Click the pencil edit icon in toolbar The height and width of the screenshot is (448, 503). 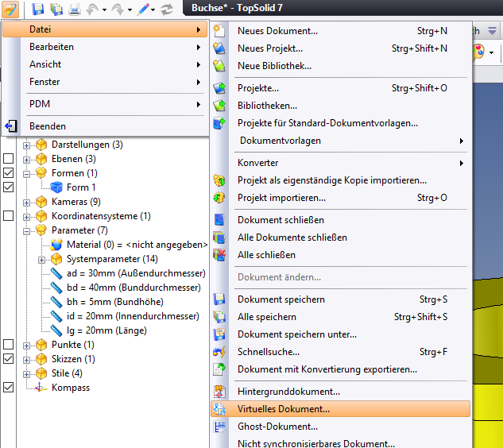pos(143,10)
